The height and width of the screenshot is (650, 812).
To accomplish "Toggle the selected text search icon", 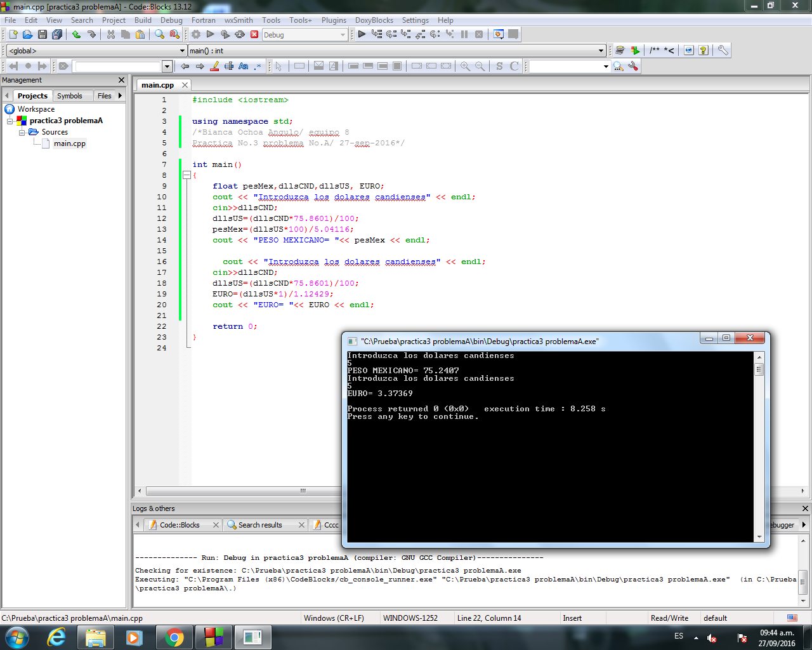I will 229,66.
